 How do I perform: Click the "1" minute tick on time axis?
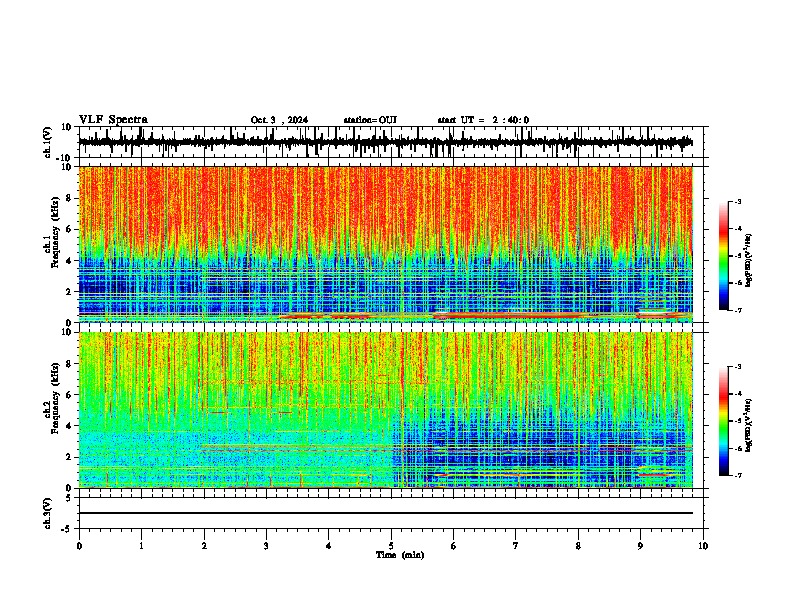(141, 545)
